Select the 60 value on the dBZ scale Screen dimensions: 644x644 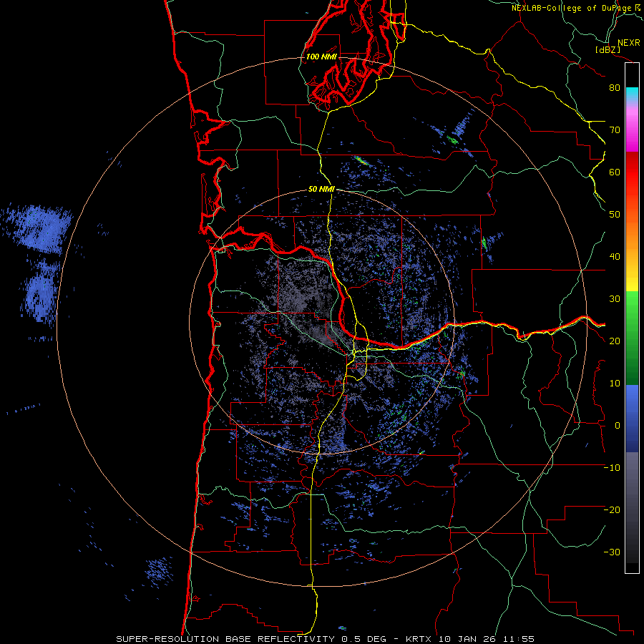[615, 172]
